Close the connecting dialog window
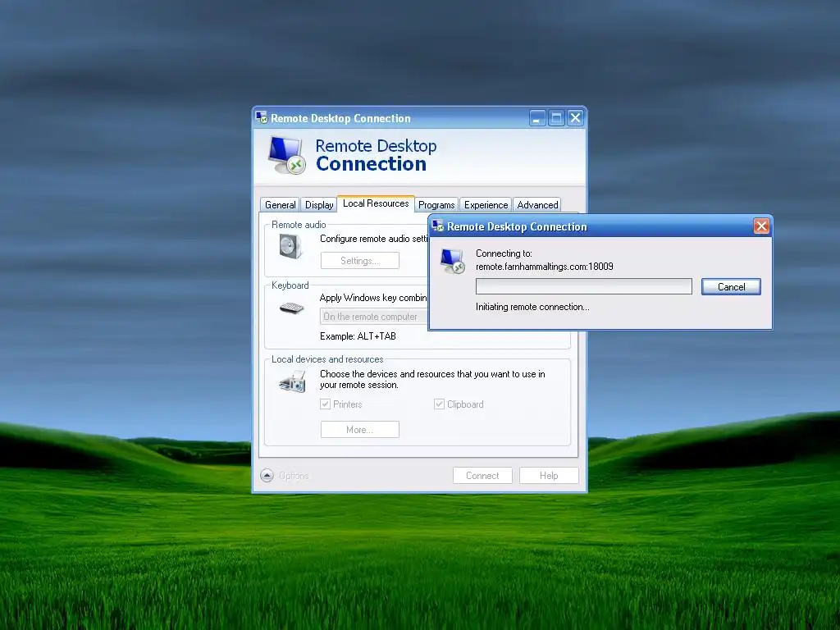This screenshot has width=840, height=630. tap(761, 226)
